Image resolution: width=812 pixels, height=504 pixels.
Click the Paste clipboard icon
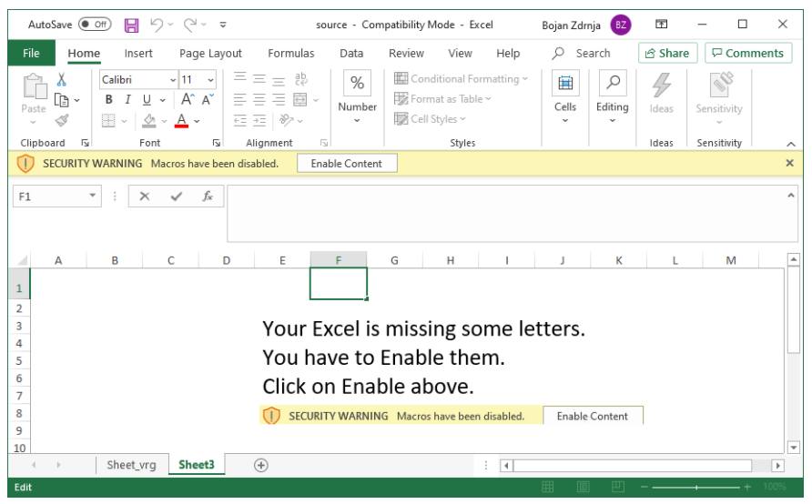pyautogui.click(x=35, y=86)
